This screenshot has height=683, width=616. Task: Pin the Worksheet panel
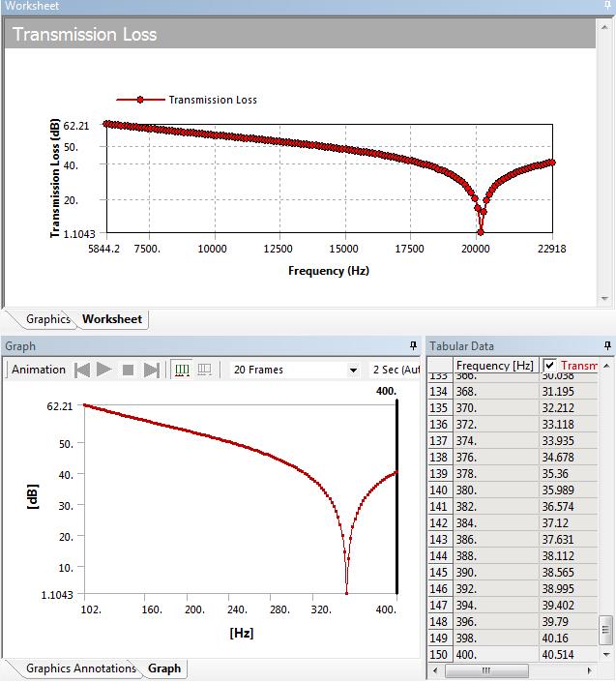607,5
